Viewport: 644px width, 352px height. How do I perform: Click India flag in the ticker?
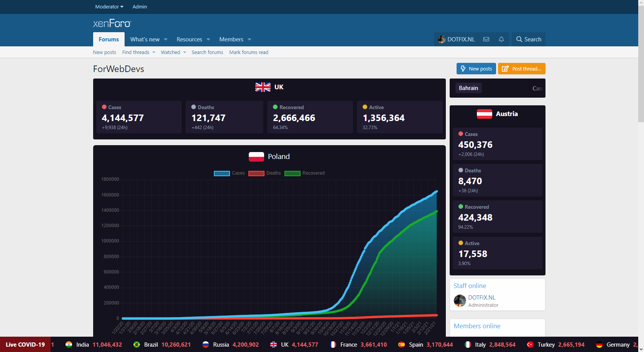point(69,344)
